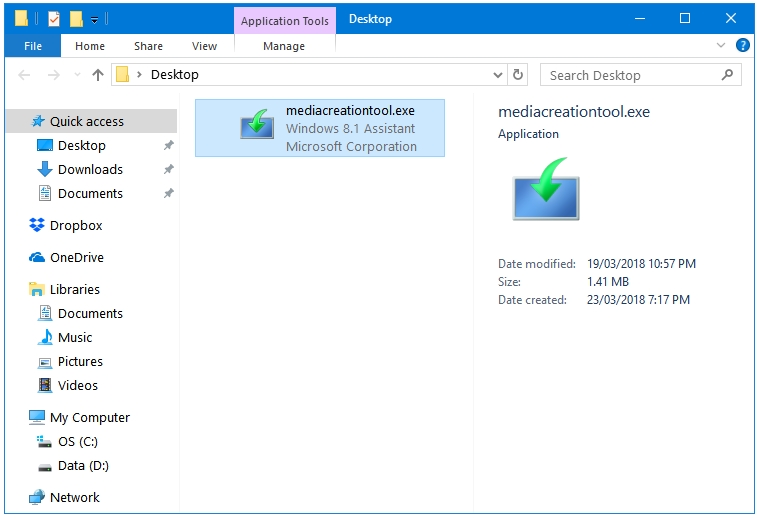Select the mediacreationtool.exe file in the list
The height and width of the screenshot is (519, 759).
click(320, 128)
